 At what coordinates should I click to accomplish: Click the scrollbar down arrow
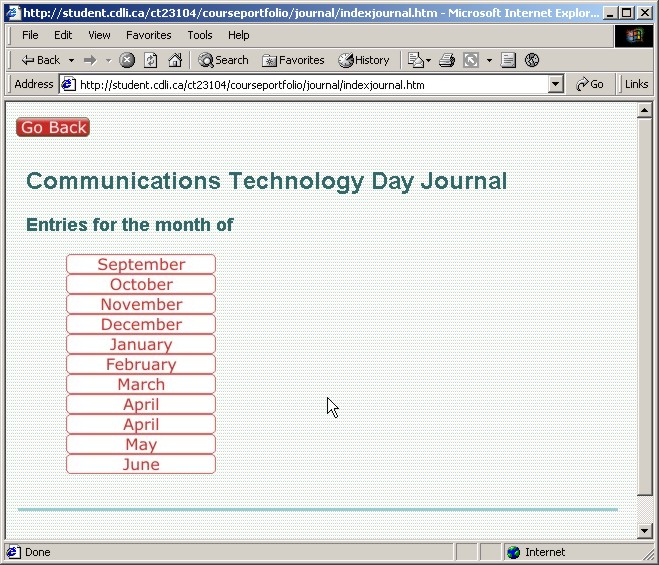click(644, 530)
